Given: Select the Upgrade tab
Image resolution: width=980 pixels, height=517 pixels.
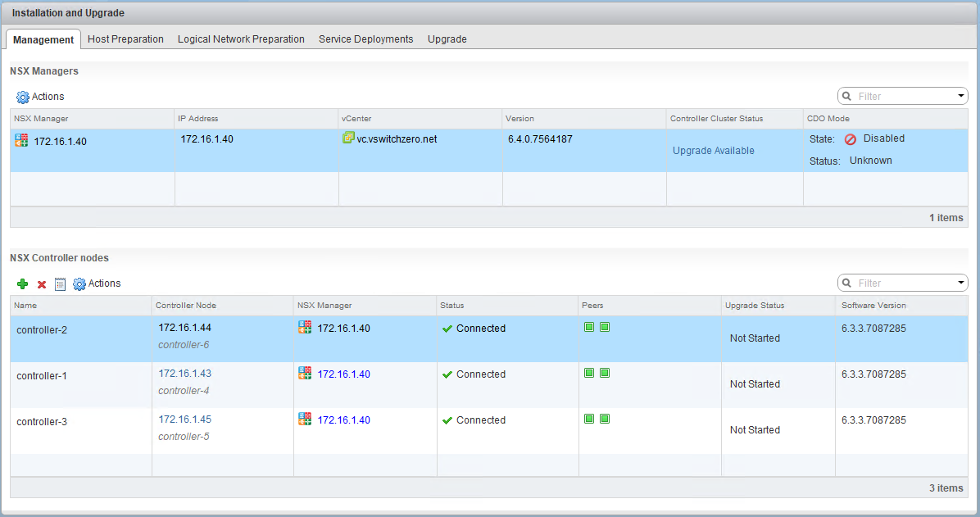Looking at the screenshot, I should tap(447, 39).
